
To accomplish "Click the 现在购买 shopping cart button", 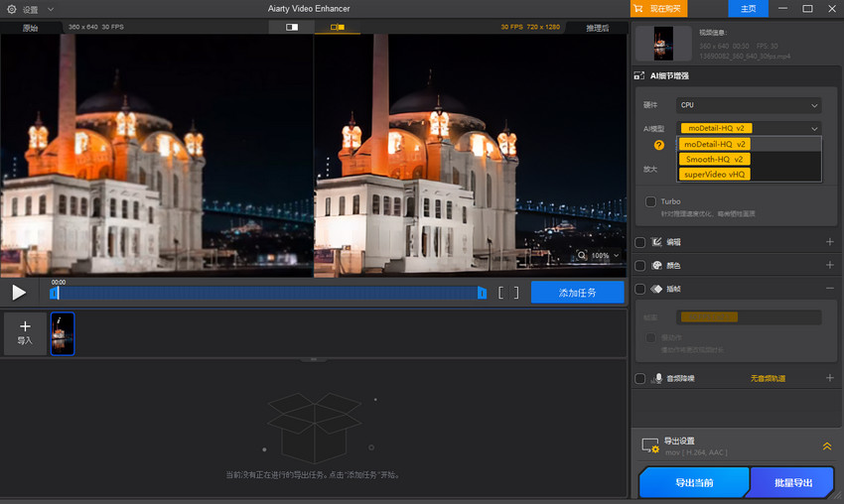I will point(658,9).
